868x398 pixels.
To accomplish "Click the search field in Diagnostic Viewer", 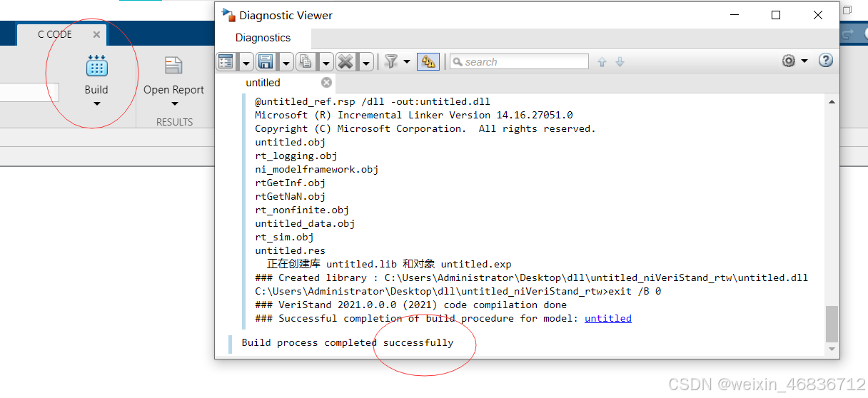I will pyautogui.click(x=519, y=62).
